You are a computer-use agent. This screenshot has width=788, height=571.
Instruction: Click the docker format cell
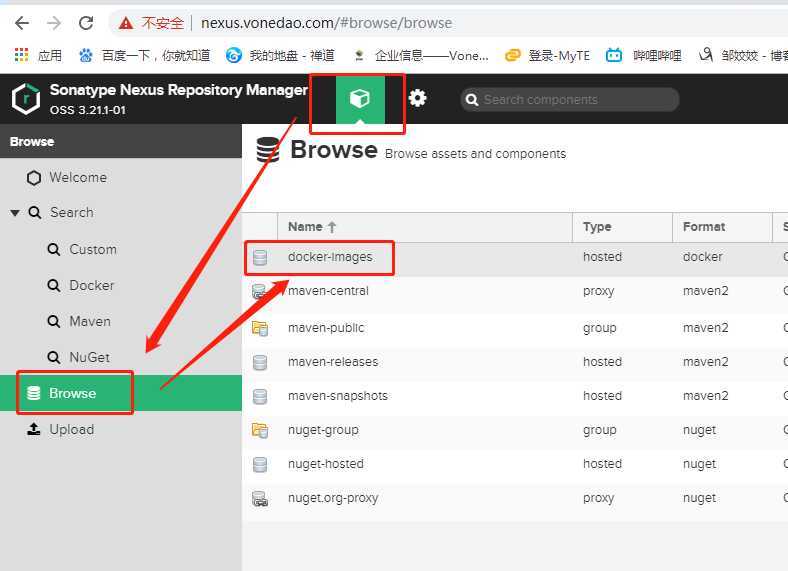[703, 257]
